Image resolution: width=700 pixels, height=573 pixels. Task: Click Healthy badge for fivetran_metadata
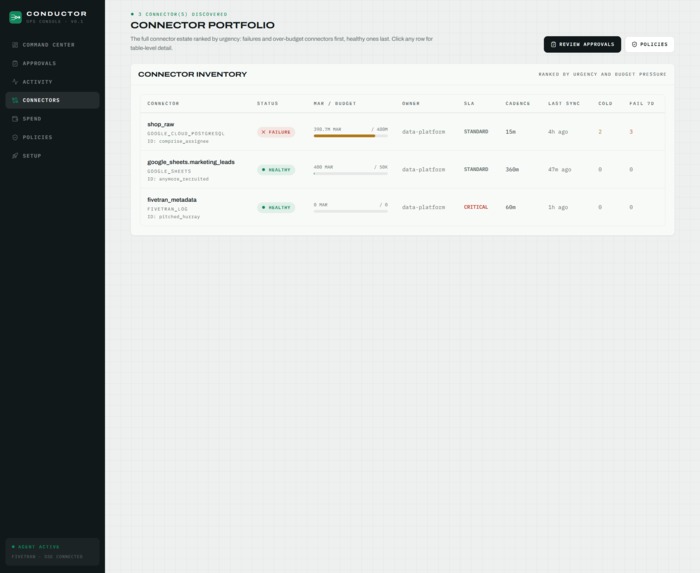click(x=276, y=208)
